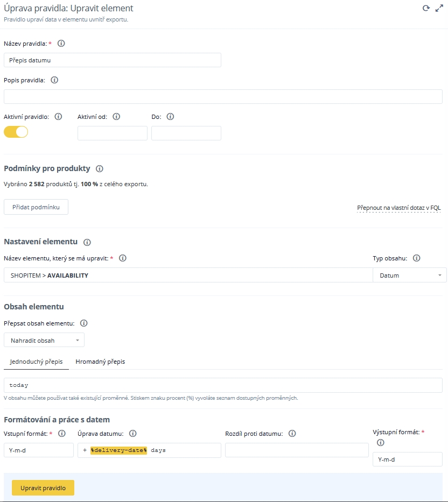Click info icon next to Název pravidla
Viewport: 448px width, 502px height.
point(61,44)
